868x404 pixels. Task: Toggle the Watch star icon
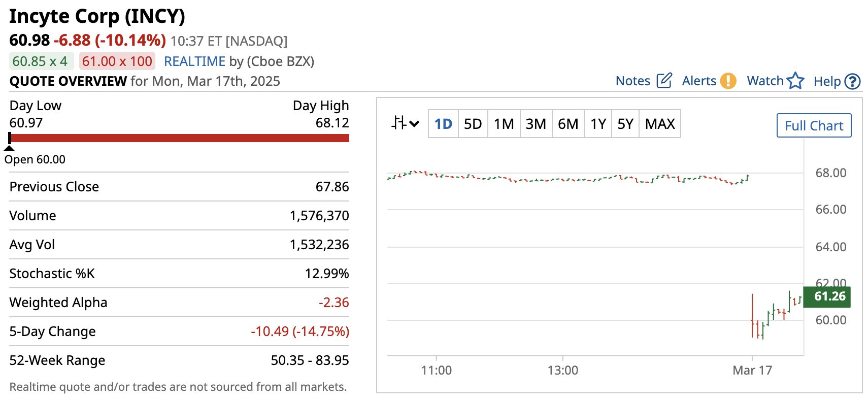(795, 81)
